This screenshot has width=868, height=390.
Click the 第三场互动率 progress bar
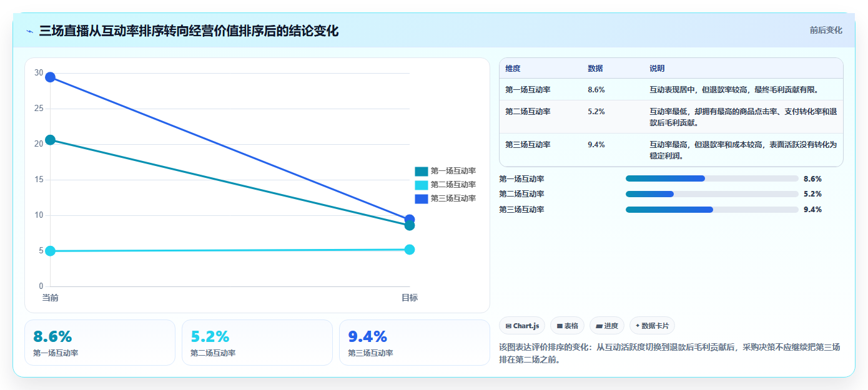click(712, 210)
